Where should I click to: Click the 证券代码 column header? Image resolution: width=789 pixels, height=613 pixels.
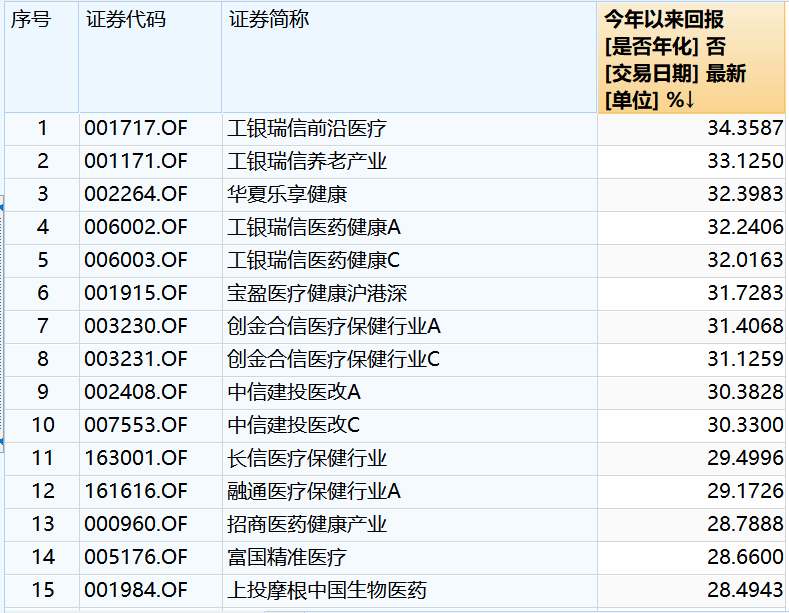click(x=150, y=57)
